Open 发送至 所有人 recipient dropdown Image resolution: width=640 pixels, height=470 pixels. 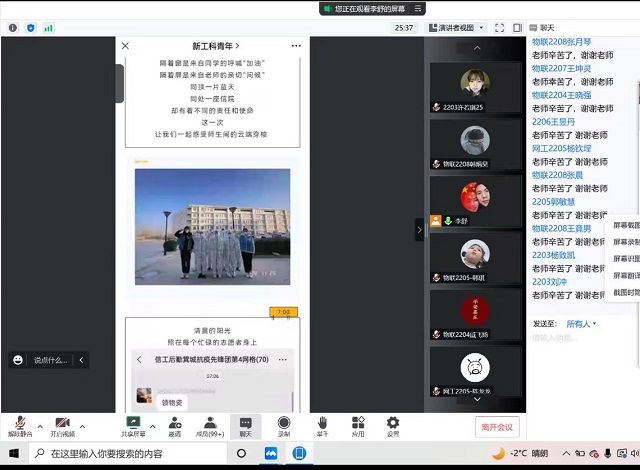click(x=581, y=324)
